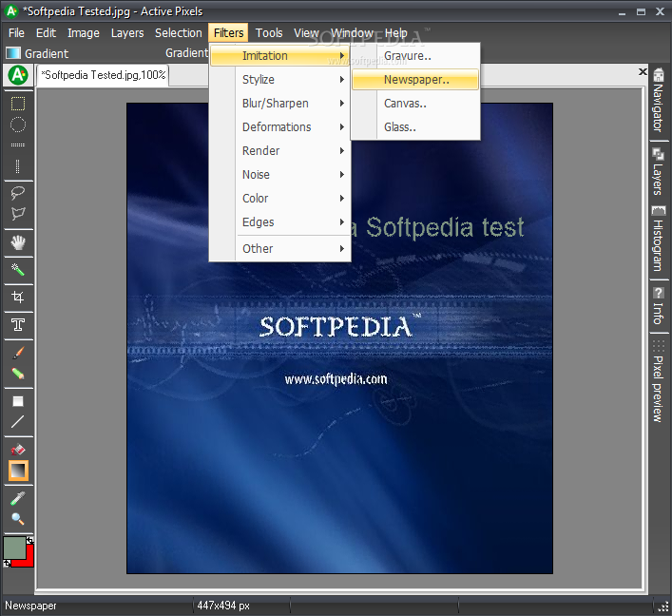Expand the Render filter submenu
This screenshot has height=616, width=672.
279,151
